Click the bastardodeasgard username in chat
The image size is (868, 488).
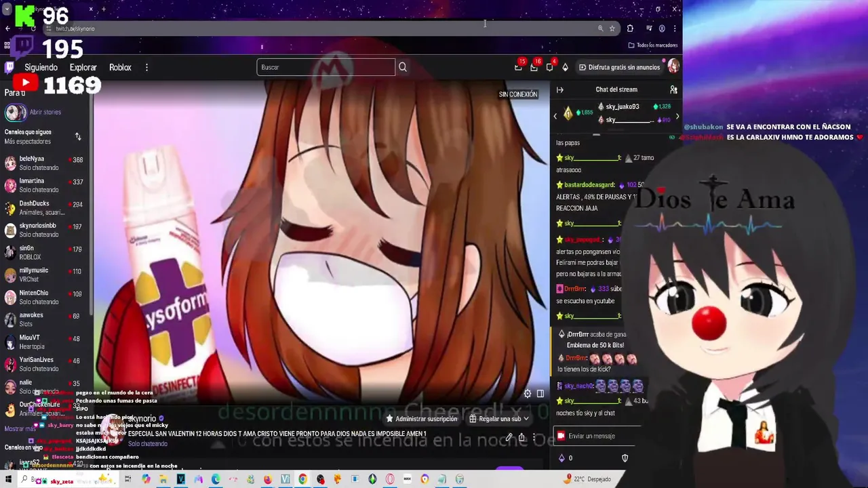coord(589,185)
